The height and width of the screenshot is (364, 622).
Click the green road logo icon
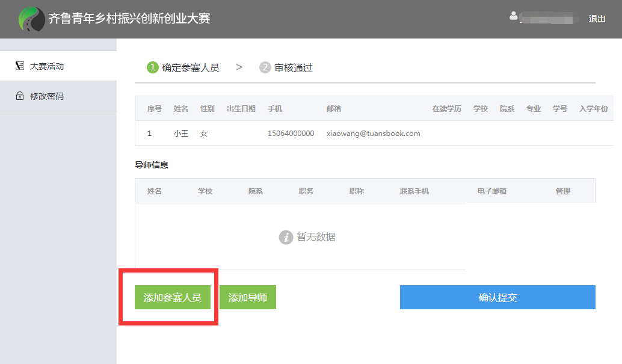point(31,19)
